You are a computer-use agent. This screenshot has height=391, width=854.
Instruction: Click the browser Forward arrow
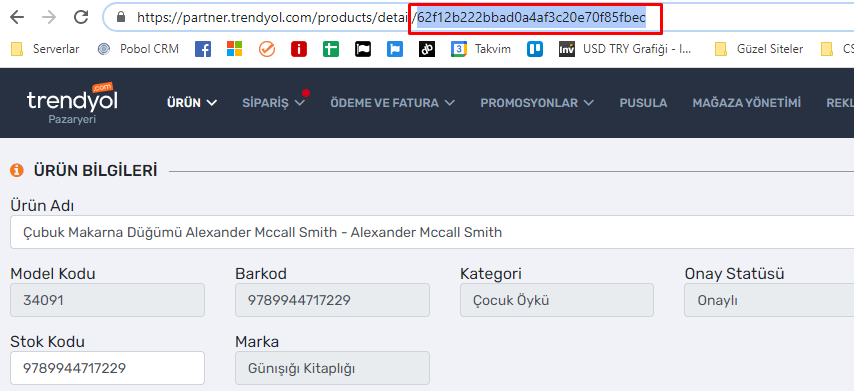(49, 17)
